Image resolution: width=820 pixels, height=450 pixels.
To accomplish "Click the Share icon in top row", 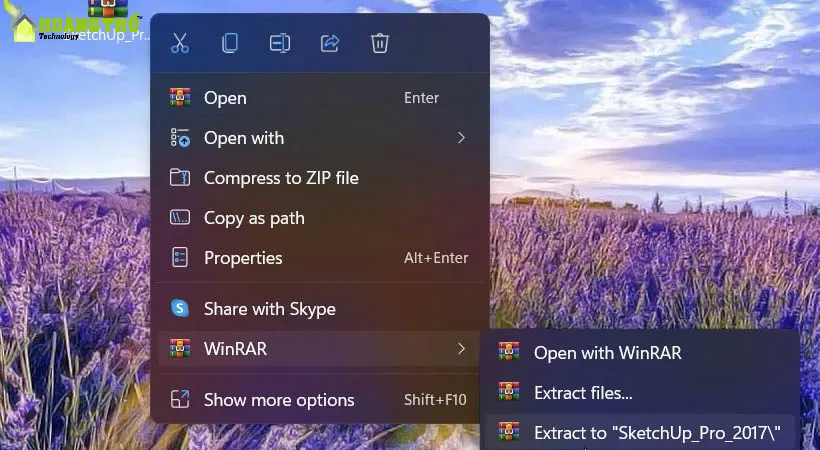I will click(x=330, y=43).
